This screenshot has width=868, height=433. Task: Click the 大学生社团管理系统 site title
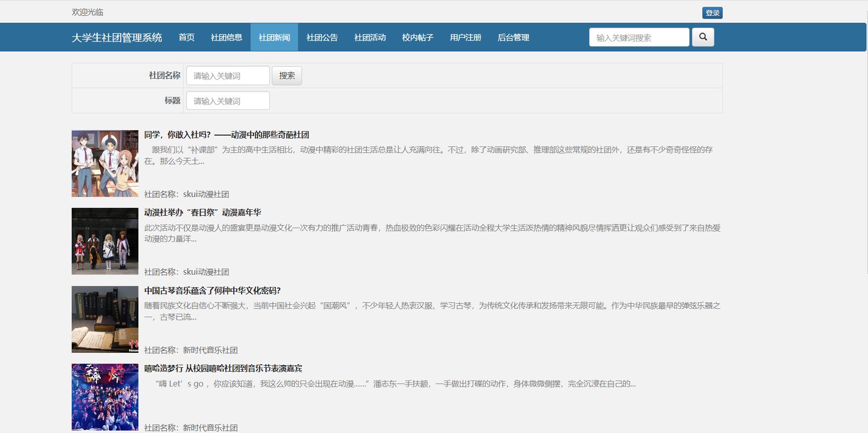point(117,38)
